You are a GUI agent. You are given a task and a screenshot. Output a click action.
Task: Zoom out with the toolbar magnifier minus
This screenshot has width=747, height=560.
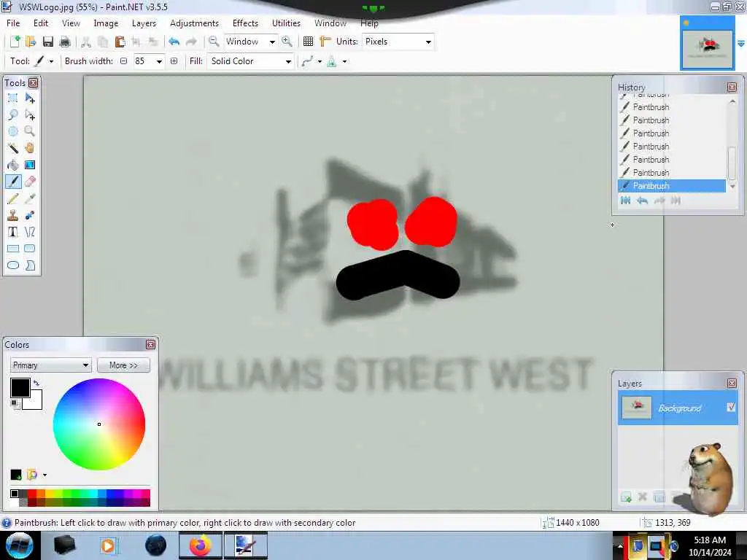click(x=214, y=42)
